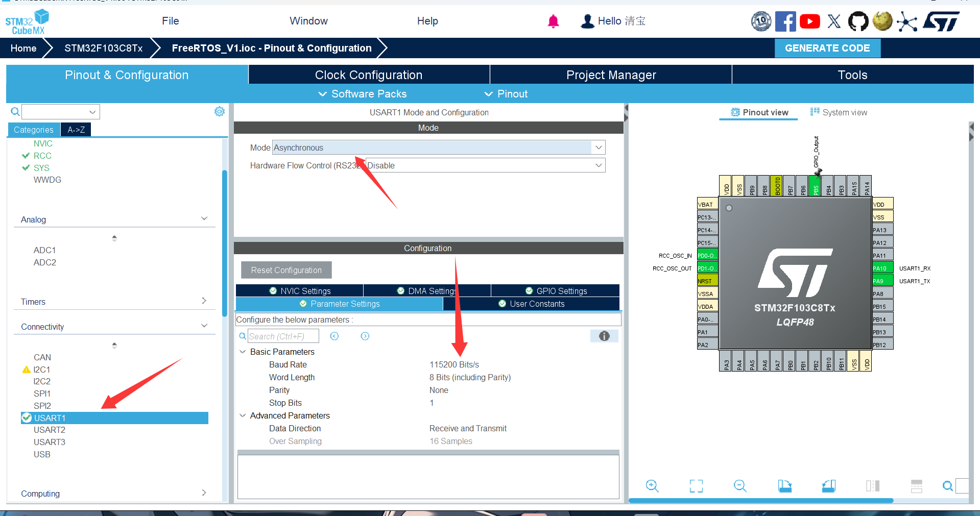Click the search magnifier in categories panel
The height and width of the screenshot is (516, 980).
[15, 112]
